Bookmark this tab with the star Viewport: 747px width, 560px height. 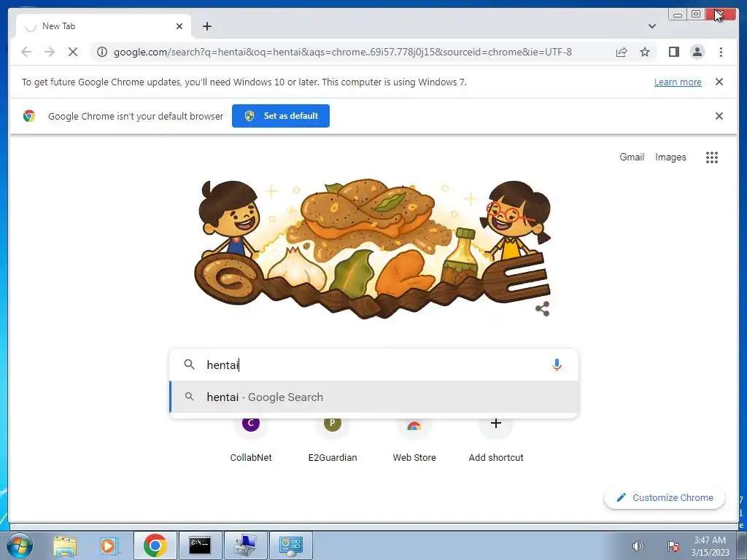[645, 52]
